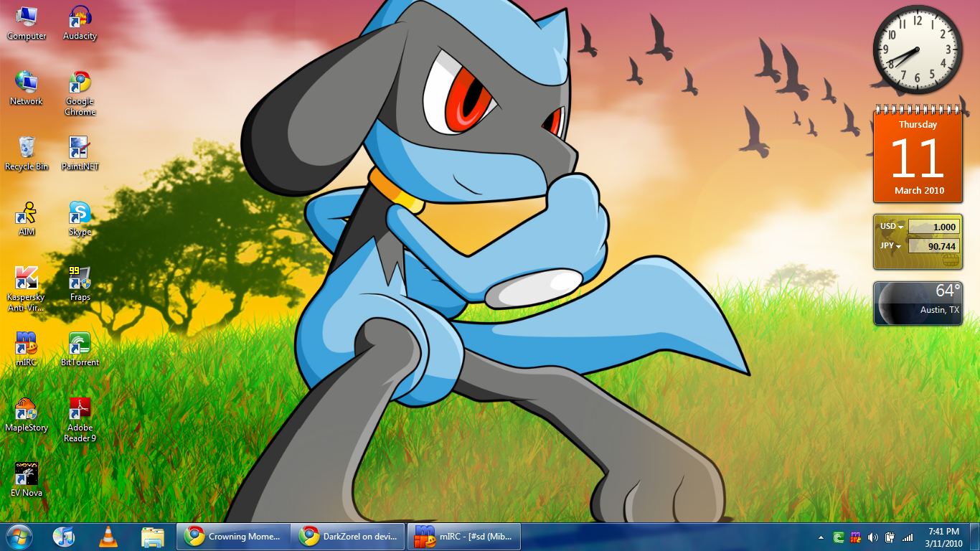Select the Skype desktop shortcut
980x551 pixels.
pos(80,220)
